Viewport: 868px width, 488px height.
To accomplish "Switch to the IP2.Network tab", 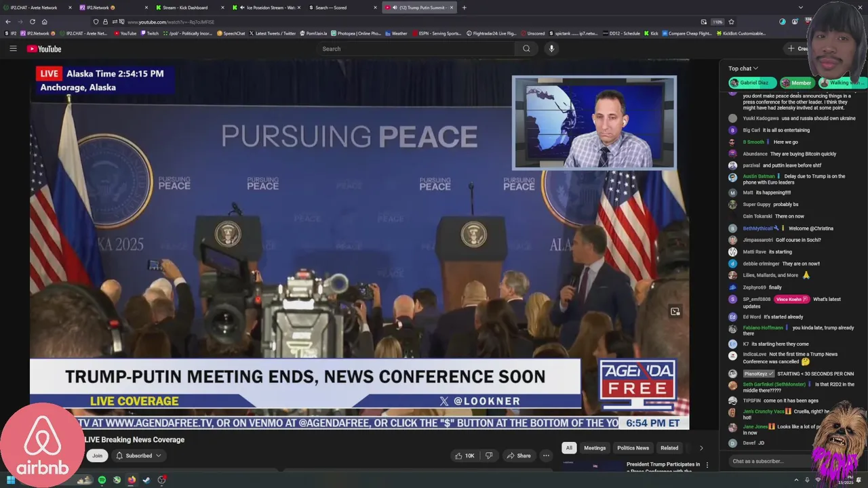I will coord(112,7).
